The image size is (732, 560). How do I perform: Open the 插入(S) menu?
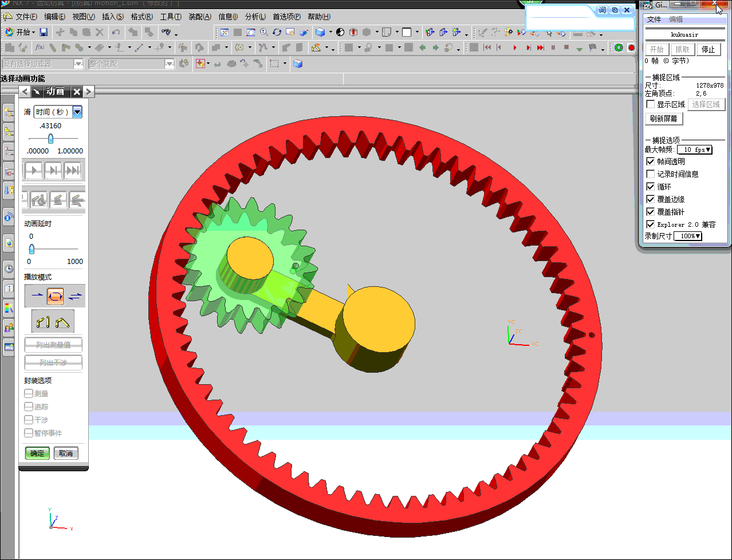coord(113,17)
